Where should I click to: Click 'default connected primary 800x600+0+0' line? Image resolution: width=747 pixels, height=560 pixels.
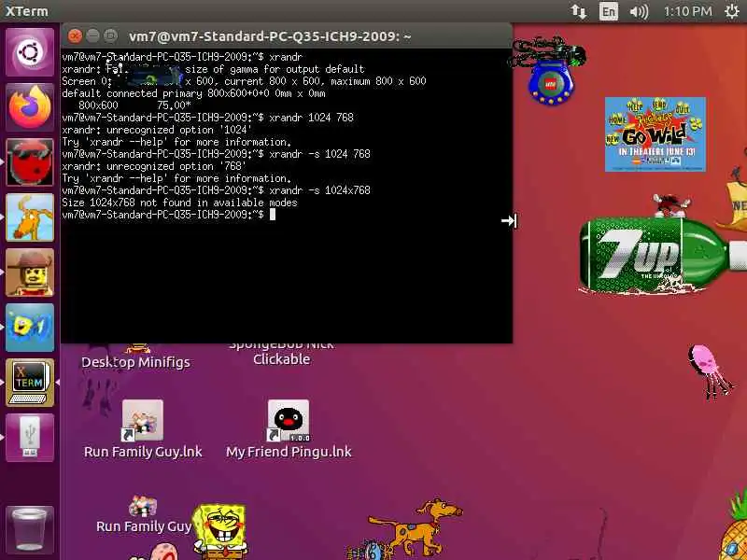click(194, 93)
